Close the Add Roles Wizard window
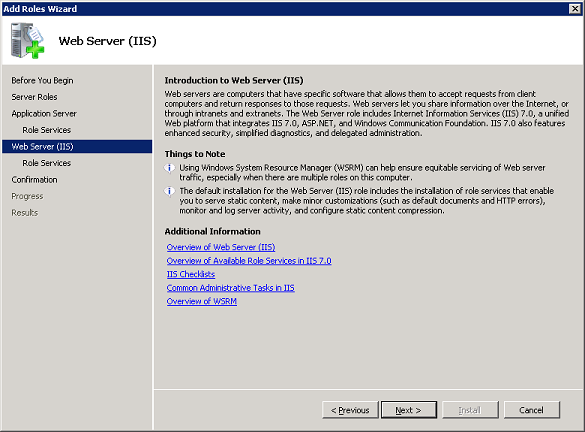Viewport: 585px width, 432px height. [x=575, y=9]
